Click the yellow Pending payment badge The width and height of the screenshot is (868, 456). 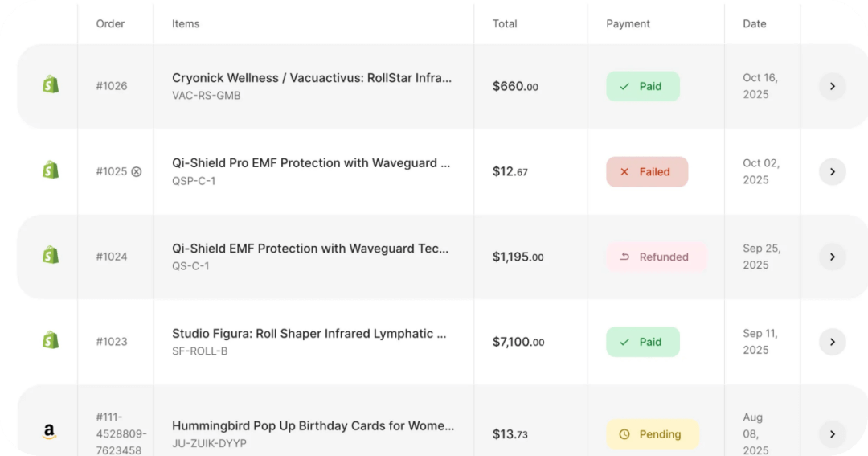[x=652, y=434]
